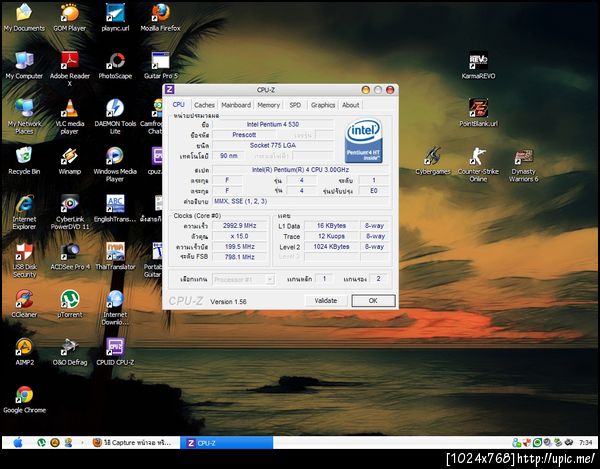Open CyberLink PowerDVD 11 icon
Viewport: 600px width, 469px height.
(70, 212)
